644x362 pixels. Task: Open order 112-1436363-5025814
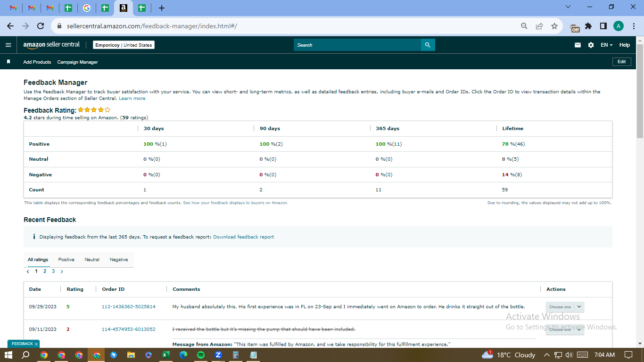129,307
